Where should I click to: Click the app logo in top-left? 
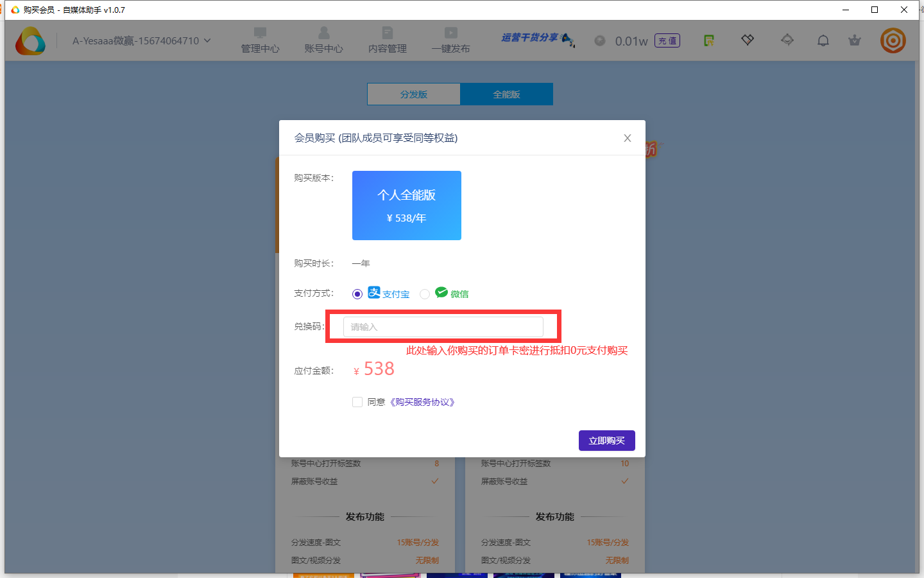coord(30,41)
